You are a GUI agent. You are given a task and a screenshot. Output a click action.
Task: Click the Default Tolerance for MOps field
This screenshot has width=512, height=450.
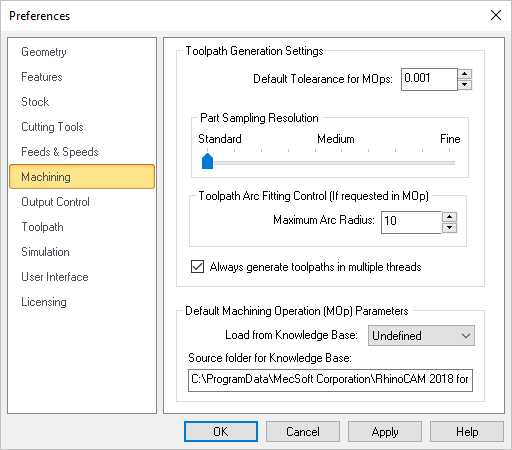(x=429, y=79)
